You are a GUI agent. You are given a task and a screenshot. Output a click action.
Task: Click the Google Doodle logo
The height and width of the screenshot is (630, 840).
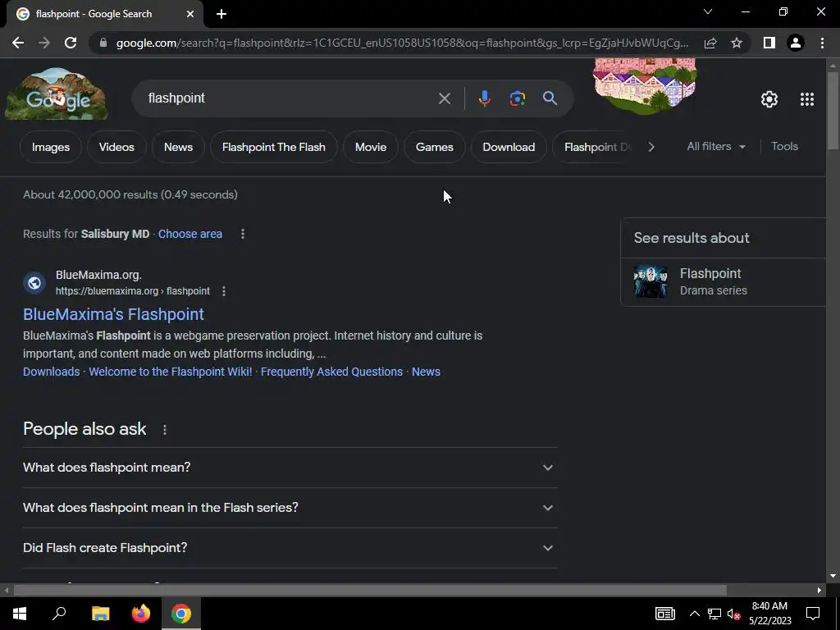point(57,94)
